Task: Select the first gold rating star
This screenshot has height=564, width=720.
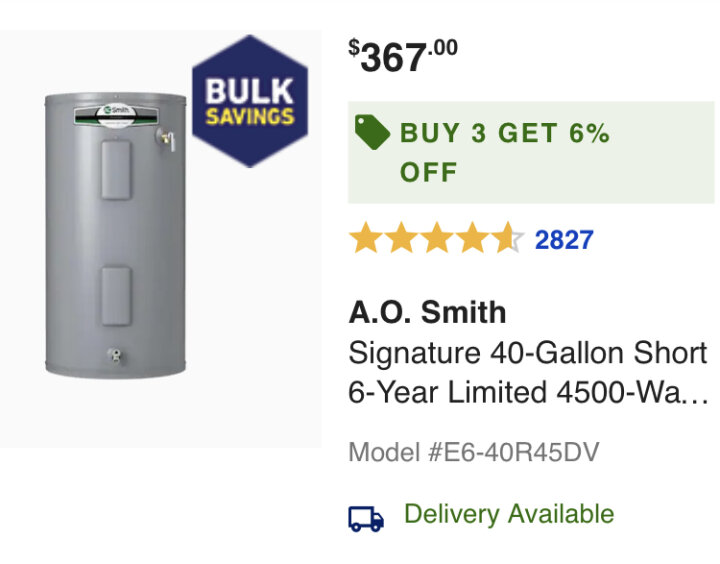Action: coord(366,238)
